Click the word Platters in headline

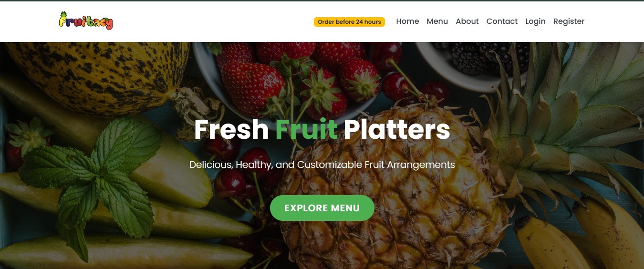[x=397, y=129]
